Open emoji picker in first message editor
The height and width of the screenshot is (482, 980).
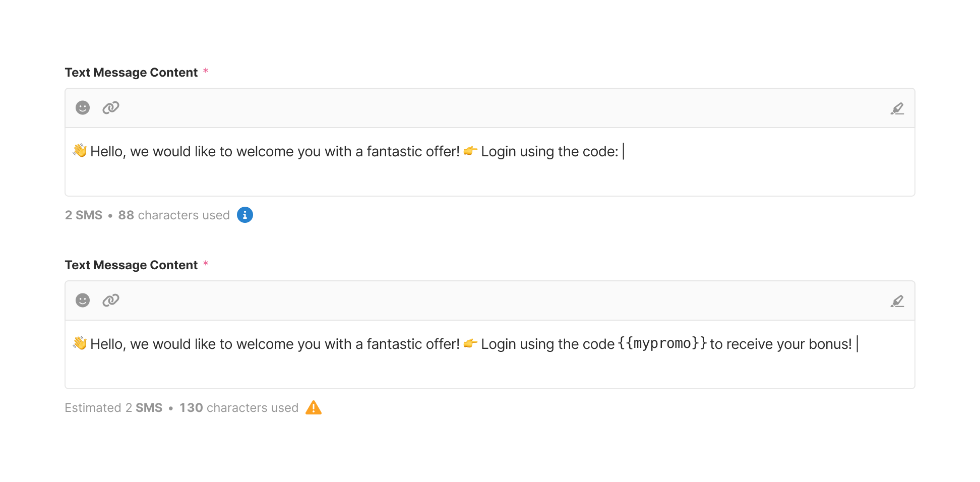click(x=83, y=107)
